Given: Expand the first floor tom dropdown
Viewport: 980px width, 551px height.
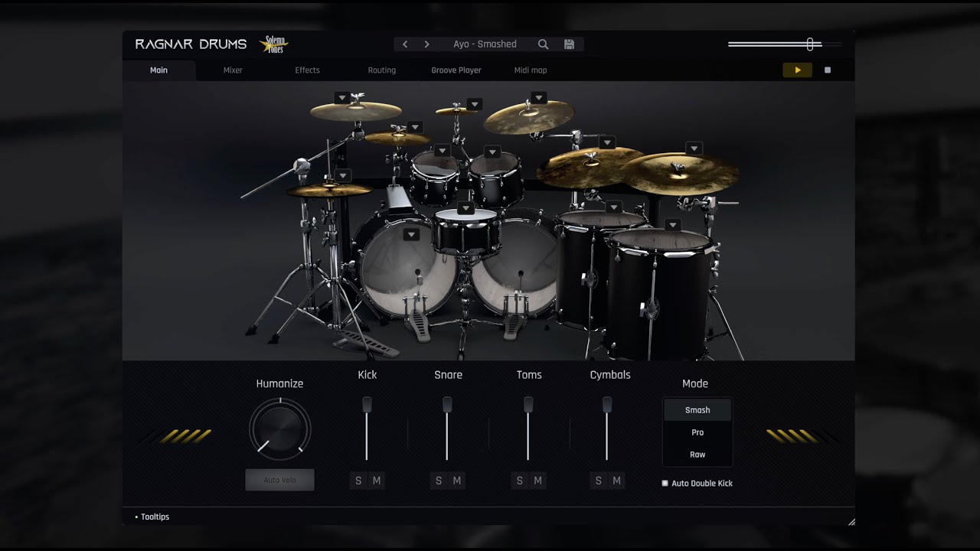Looking at the screenshot, I should click(x=612, y=207).
